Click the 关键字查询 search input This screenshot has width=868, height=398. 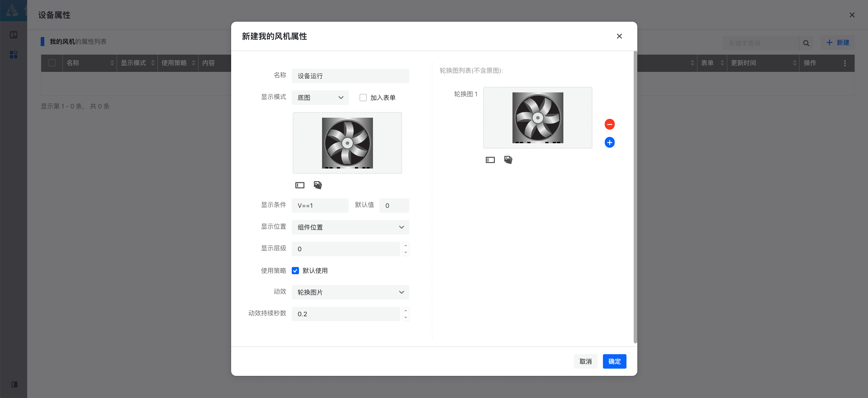click(x=761, y=43)
